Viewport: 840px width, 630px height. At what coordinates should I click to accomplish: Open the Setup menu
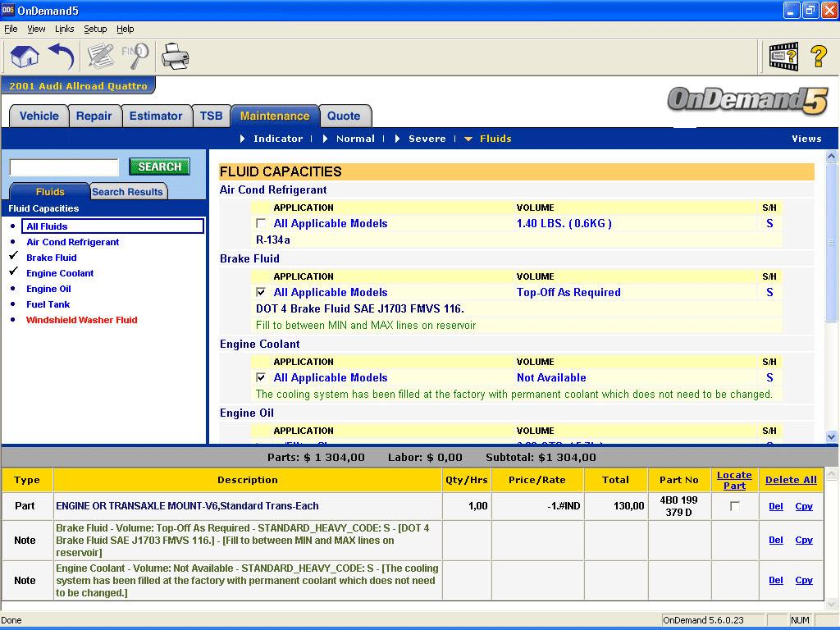95,29
